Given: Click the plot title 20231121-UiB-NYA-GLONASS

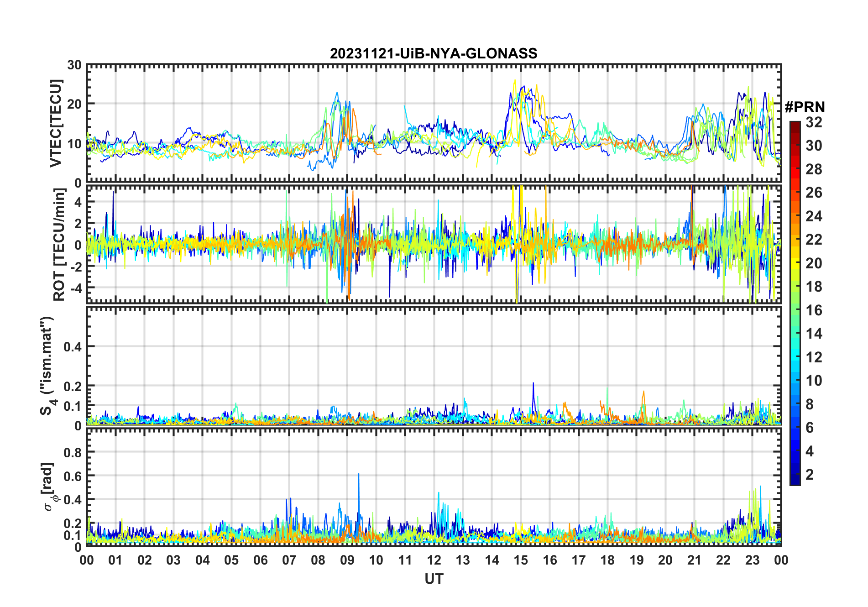Looking at the screenshot, I should tap(434, 53).
